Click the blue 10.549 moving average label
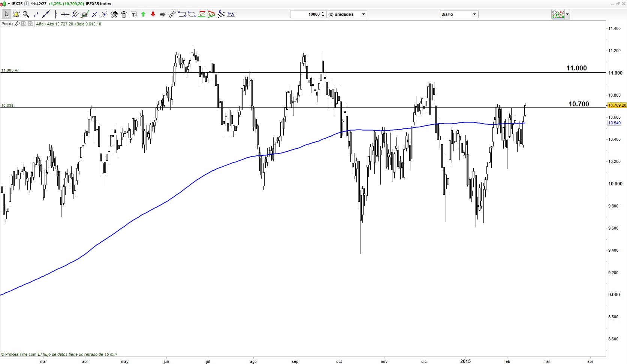This screenshot has width=627, height=364. coord(614,123)
